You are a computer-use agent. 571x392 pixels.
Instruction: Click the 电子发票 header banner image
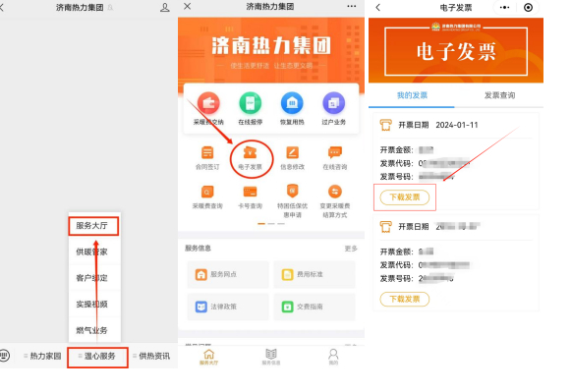(x=456, y=50)
